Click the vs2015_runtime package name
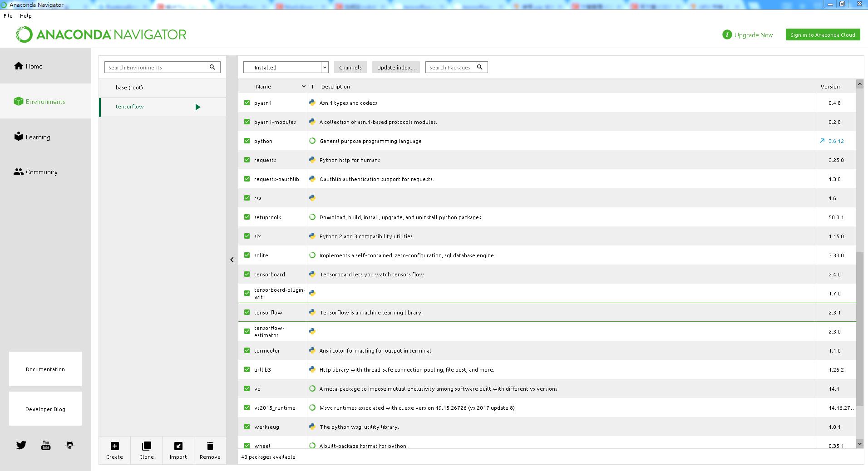 point(275,407)
